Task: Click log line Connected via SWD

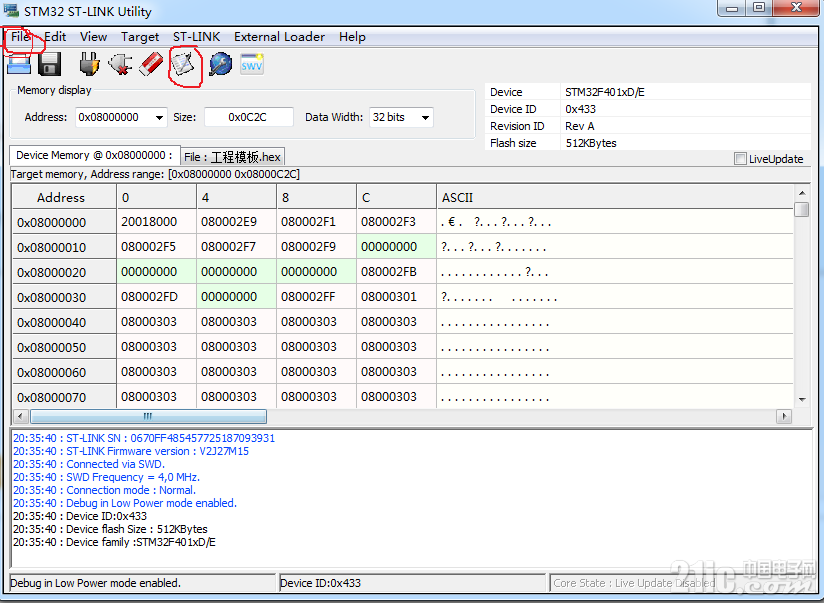Action: pos(89,464)
